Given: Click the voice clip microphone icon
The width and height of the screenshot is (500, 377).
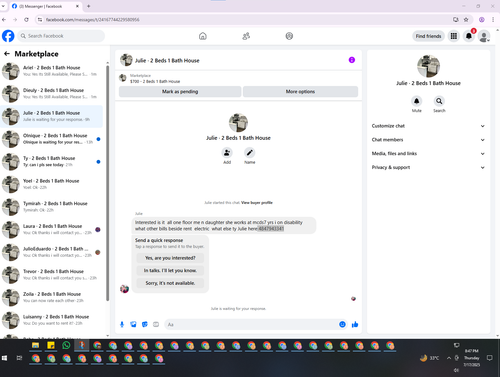Looking at the screenshot, I should click(x=122, y=324).
